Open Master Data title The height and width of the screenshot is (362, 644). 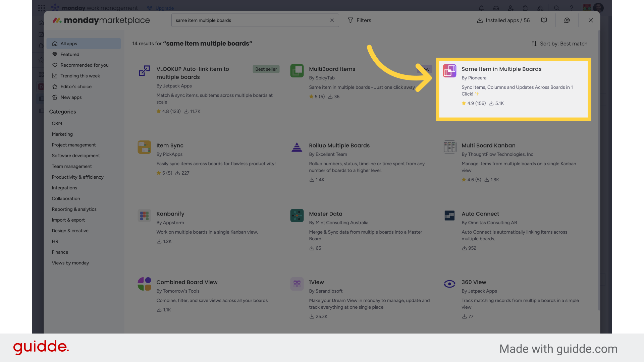coord(326,214)
